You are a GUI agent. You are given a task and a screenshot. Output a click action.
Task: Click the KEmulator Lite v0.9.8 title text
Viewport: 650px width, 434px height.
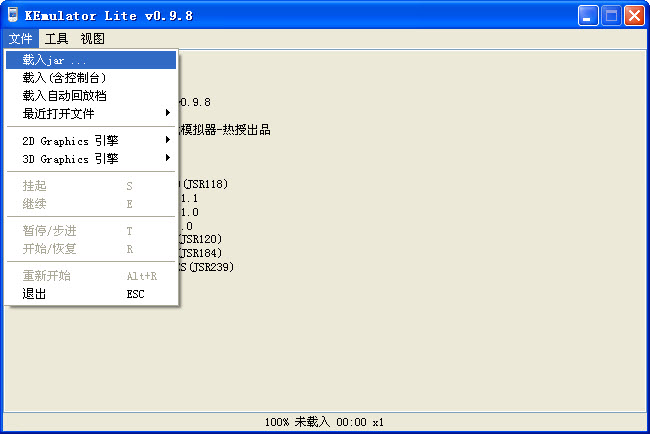click(109, 16)
